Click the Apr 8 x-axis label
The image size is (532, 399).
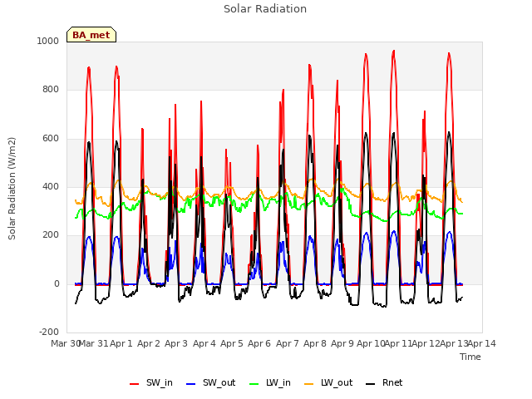point(315,343)
